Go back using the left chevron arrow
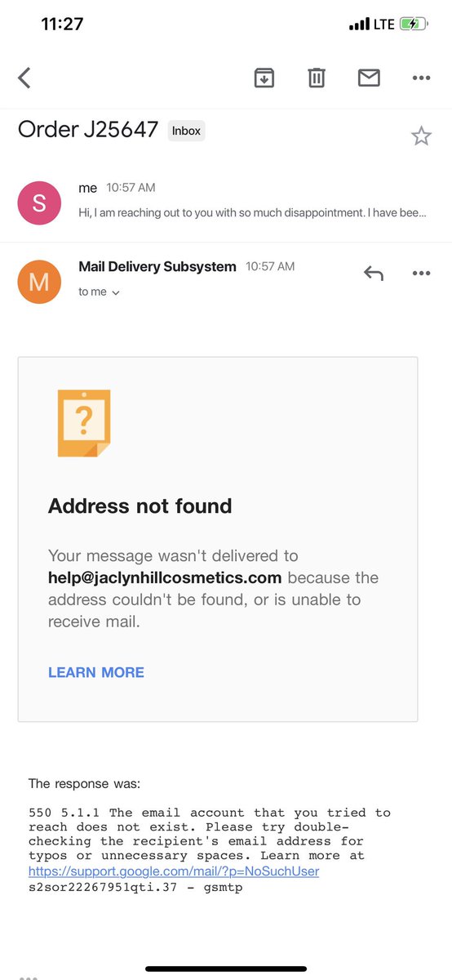Screen dimensions: 452x980 pyautogui.click(x=24, y=78)
